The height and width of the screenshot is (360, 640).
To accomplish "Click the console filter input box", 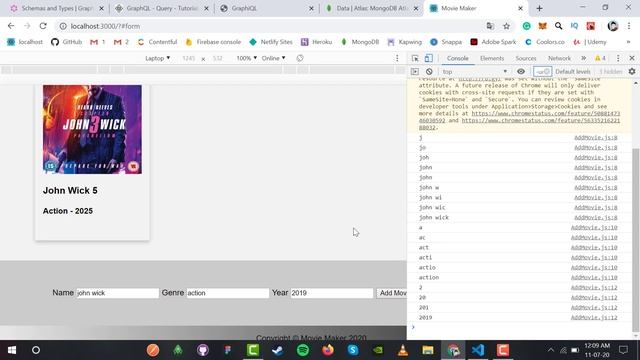I will click(x=542, y=71).
